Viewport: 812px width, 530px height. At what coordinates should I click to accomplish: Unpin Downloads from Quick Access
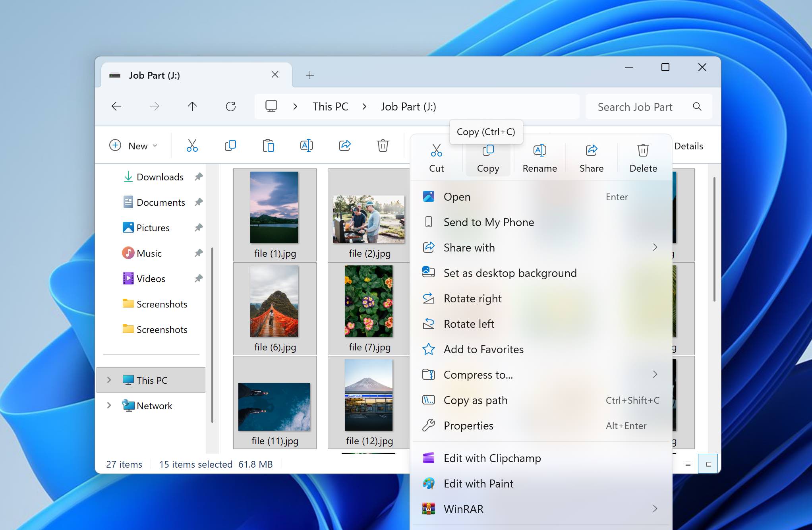(198, 176)
